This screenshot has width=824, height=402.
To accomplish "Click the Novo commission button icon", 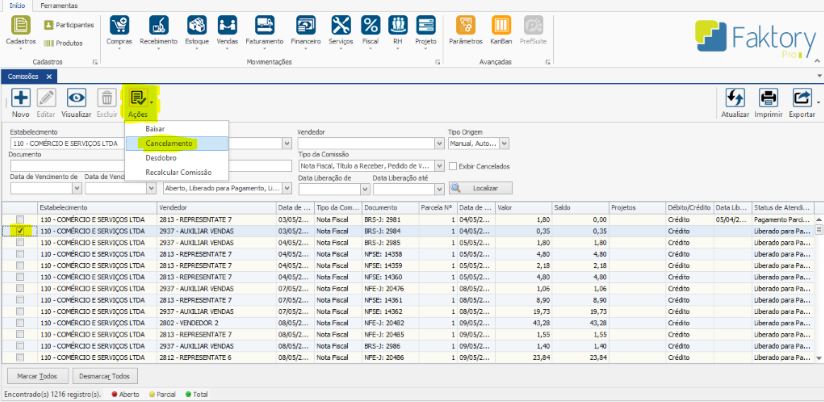I will tap(20, 98).
